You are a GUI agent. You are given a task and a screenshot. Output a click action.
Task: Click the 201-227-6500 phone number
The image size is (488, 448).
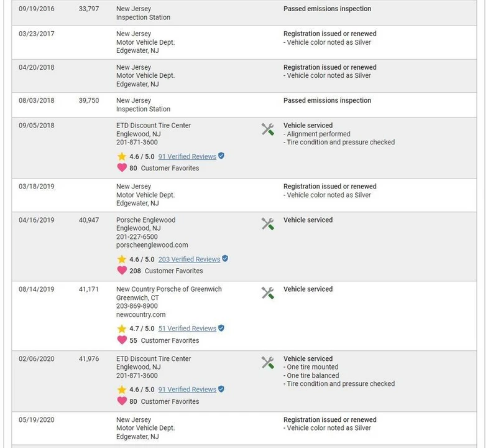click(x=137, y=236)
